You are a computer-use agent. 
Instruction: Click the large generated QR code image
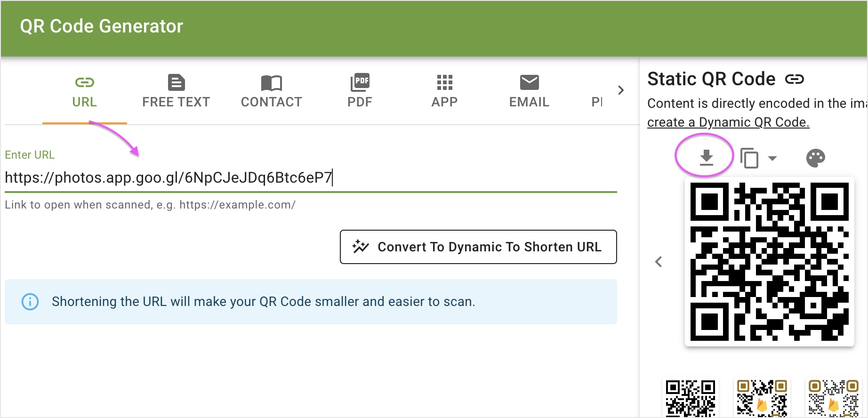coord(769,262)
